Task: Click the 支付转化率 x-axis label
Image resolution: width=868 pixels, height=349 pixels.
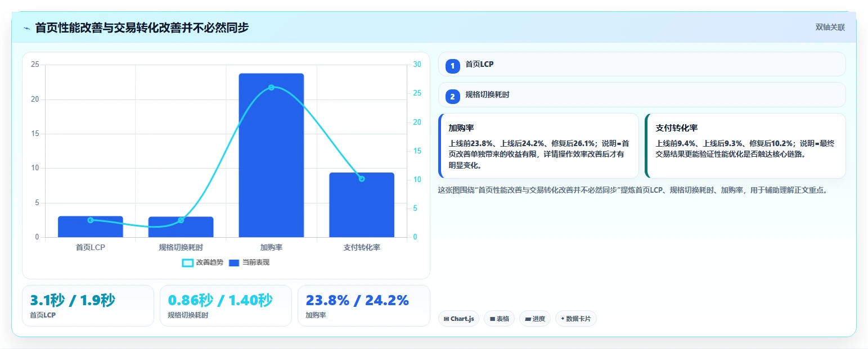Action: (362, 247)
